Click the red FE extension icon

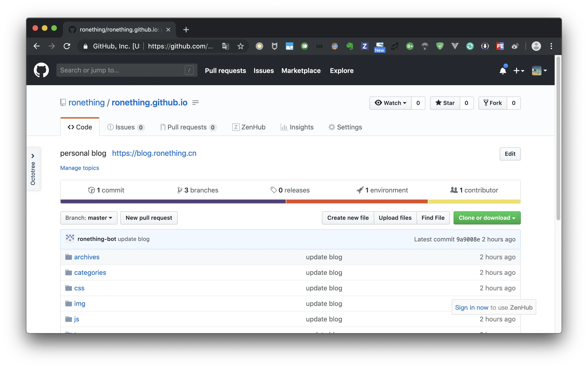pyautogui.click(x=500, y=46)
